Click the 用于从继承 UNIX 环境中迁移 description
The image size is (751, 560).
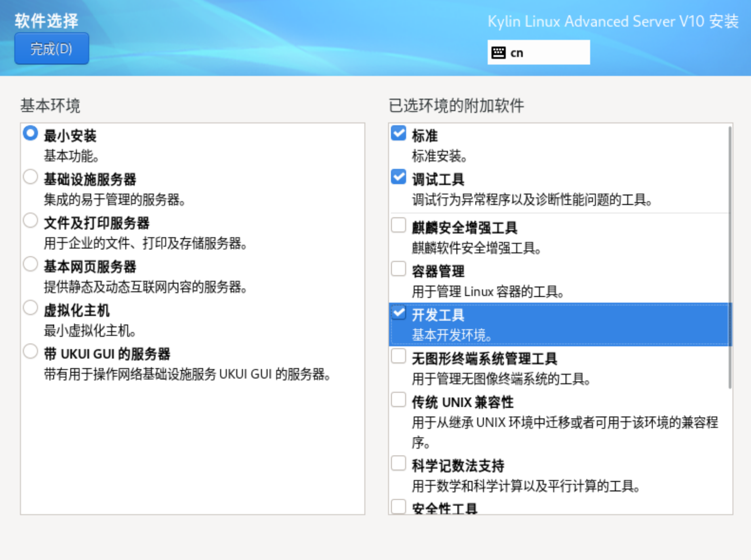coord(565,432)
